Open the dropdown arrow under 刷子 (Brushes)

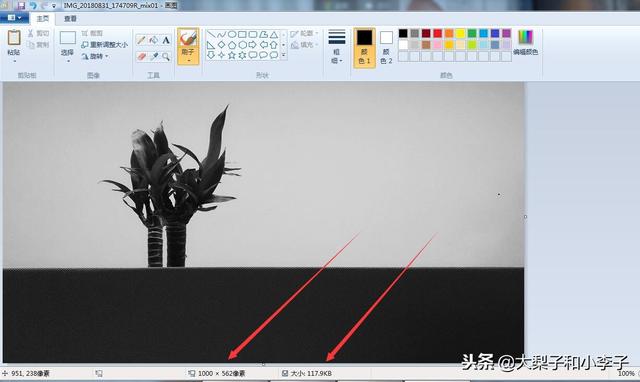tap(189, 61)
